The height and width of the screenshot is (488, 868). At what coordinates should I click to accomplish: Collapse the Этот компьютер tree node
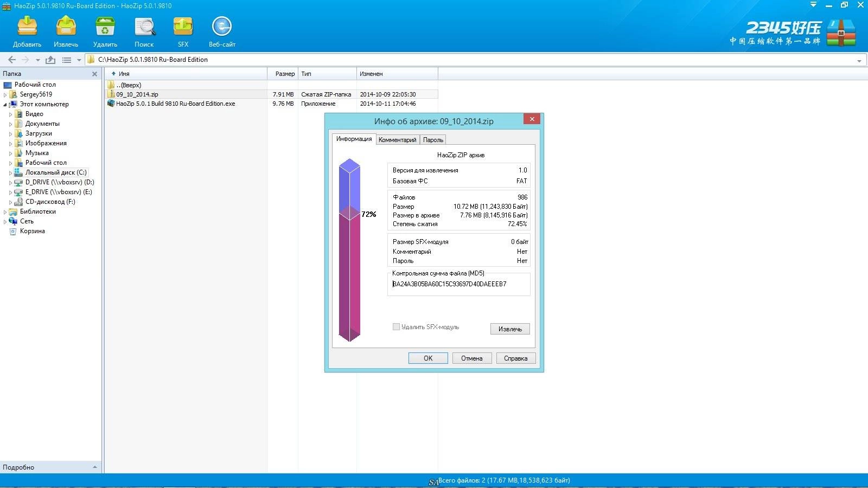click(5, 105)
